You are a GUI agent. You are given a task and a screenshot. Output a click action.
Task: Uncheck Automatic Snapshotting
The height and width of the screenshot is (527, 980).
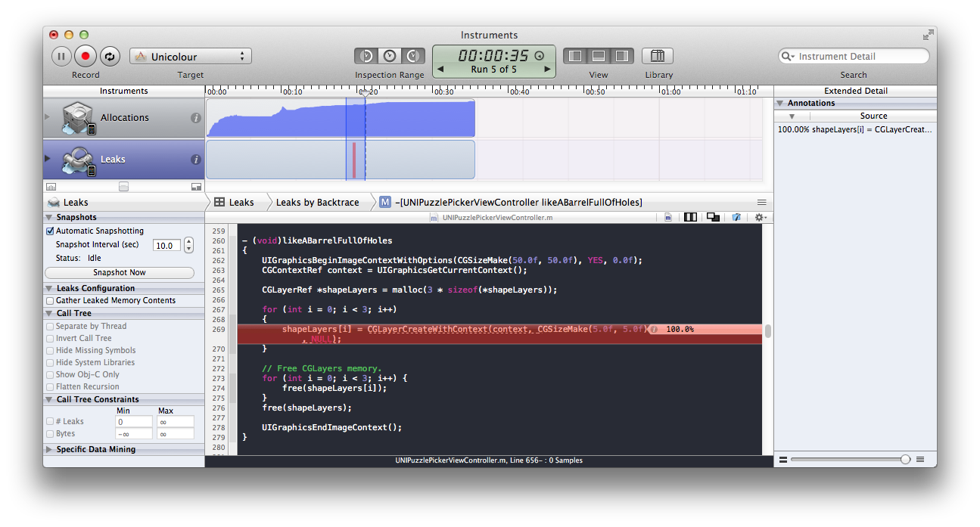[50, 231]
